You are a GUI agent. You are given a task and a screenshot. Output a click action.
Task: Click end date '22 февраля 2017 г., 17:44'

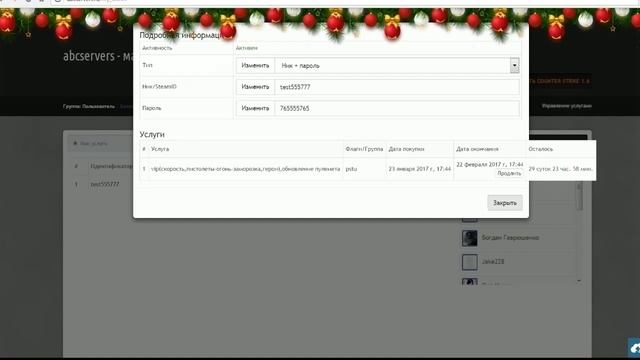click(490, 164)
